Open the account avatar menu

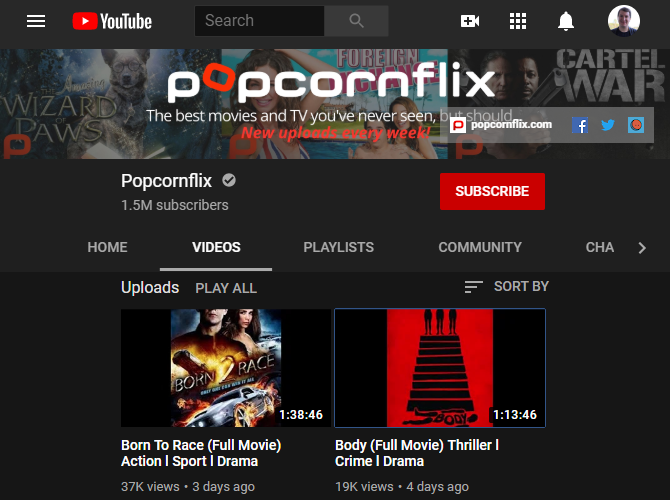pyautogui.click(x=624, y=21)
